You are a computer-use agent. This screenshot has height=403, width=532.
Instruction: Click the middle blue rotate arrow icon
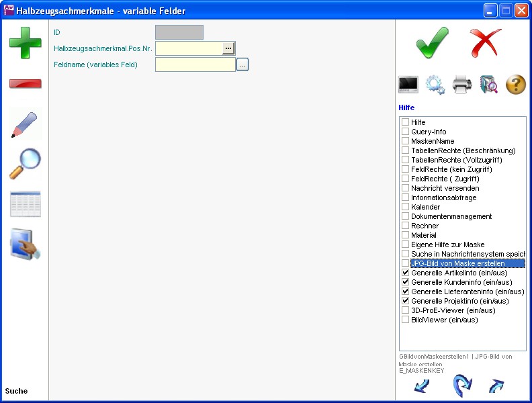462,386
